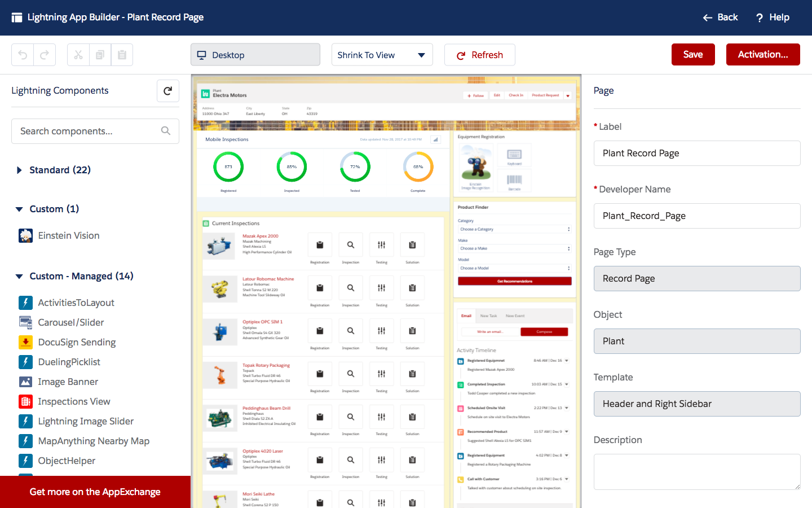This screenshot has width=812, height=508.
Task: Click the Inspected 85% progress ring
Action: pyautogui.click(x=292, y=167)
